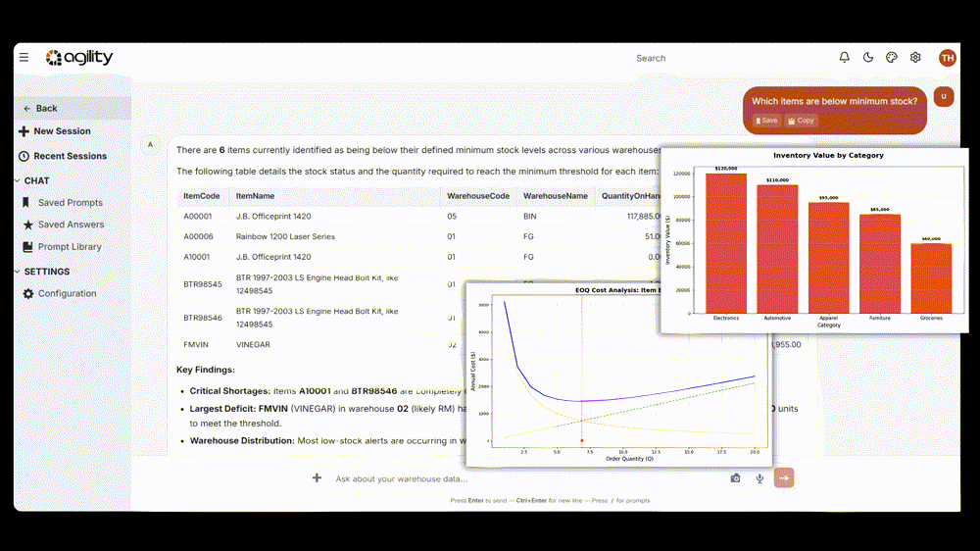The image size is (980, 551).
Task: Open the TH user avatar
Action: pos(948,58)
